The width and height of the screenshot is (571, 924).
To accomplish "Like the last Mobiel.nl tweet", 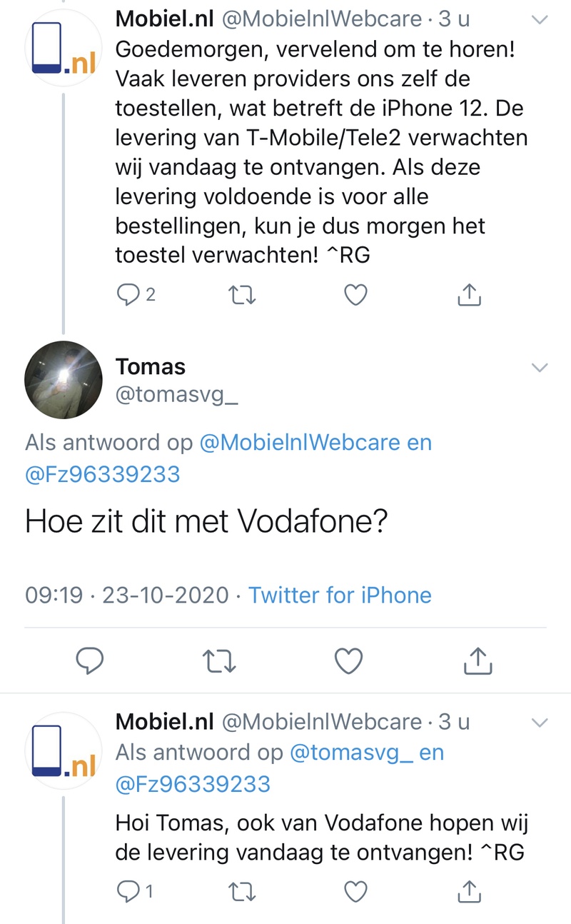I will pos(355,890).
